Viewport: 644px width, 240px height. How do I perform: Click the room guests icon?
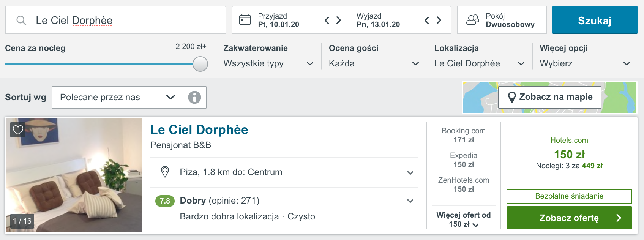click(473, 20)
